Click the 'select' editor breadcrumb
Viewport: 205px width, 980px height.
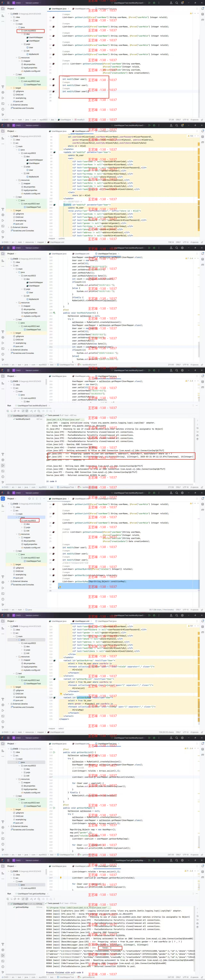point(61,729)
